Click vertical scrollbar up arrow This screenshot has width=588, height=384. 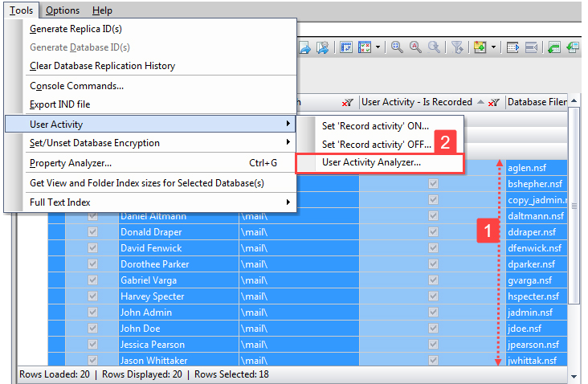pyautogui.click(x=574, y=101)
